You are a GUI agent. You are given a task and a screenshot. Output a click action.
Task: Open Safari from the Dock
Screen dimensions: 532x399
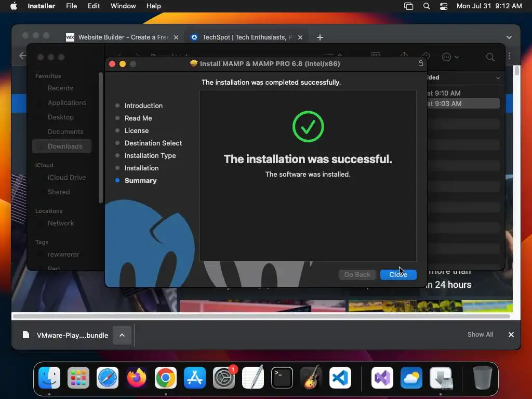[108, 378]
